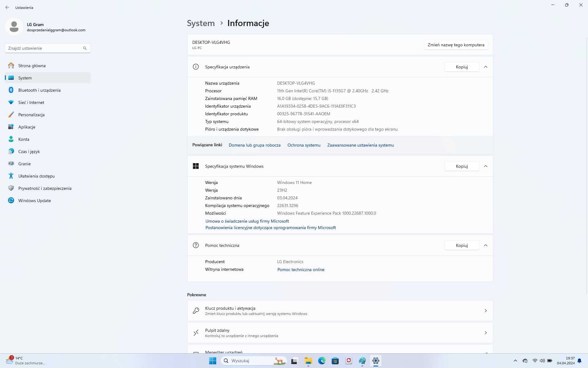Click the Granie controller icon
The height and width of the screenshot is (368, 588).
(11, 164)
